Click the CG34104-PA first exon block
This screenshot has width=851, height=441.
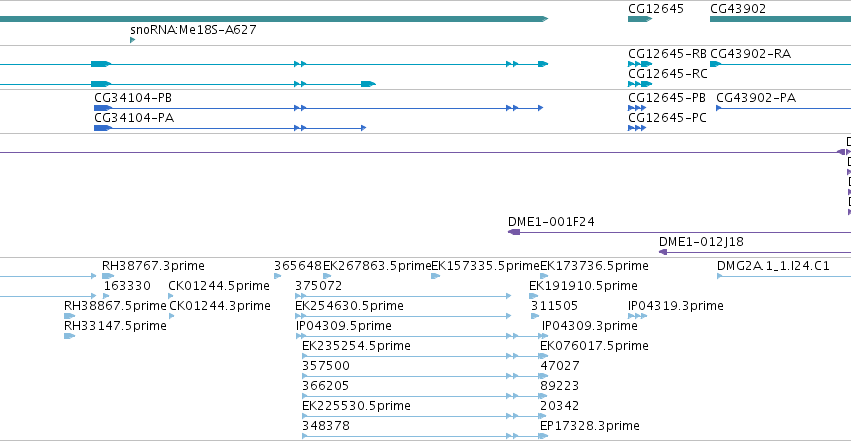click(103, 128)
